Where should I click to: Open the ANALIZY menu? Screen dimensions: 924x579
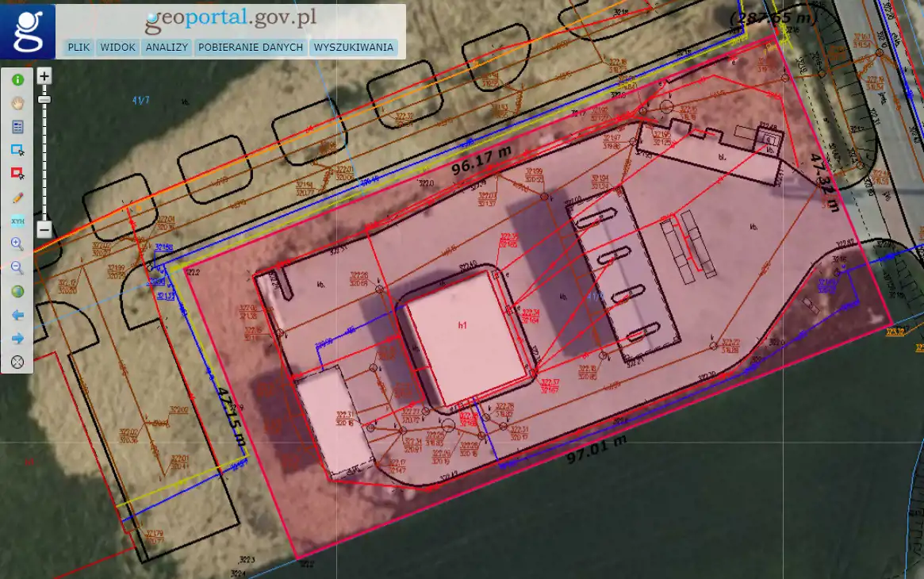click(167, 48)
